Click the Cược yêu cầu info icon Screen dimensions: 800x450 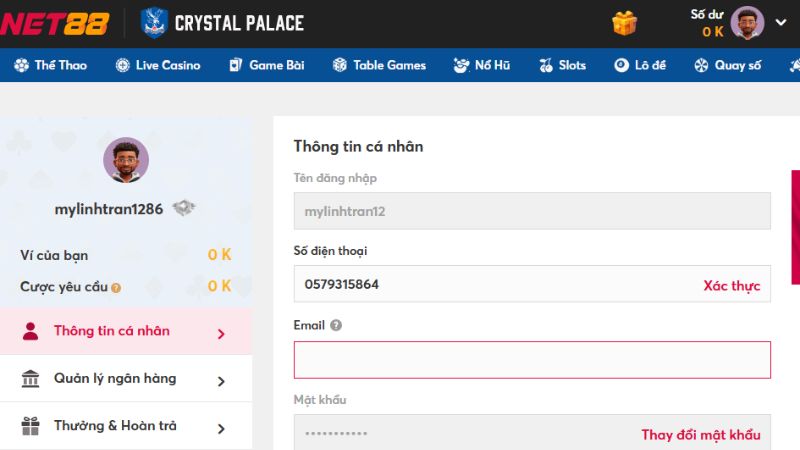tap(116, 288)
